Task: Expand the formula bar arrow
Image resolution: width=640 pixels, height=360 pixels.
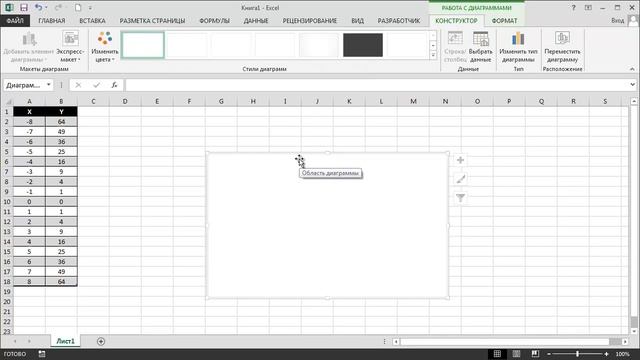Action: (632, 85)
